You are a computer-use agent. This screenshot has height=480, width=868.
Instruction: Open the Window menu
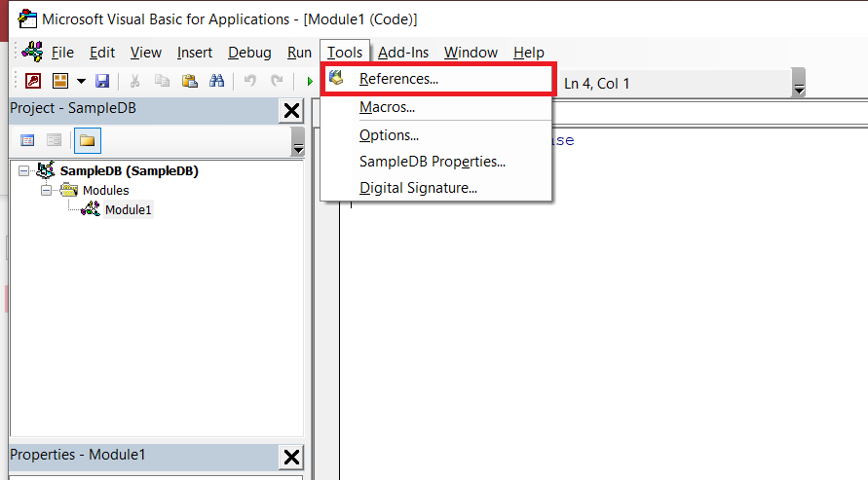pyautogui.click(x=471, y=53)
